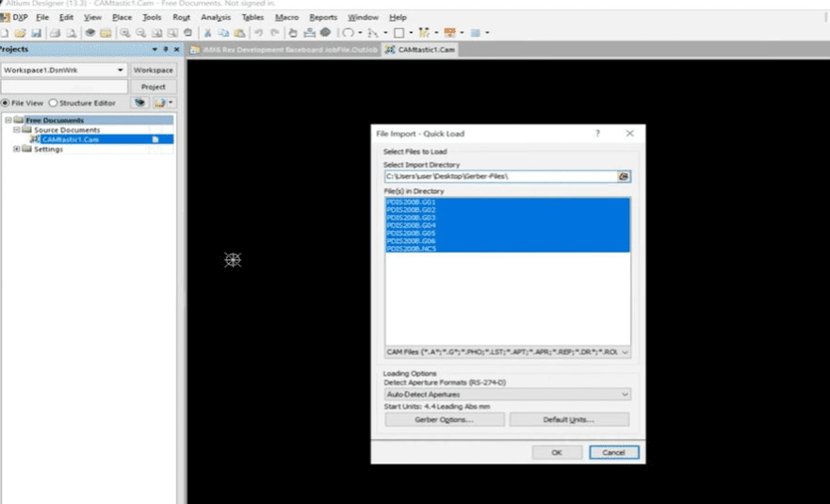This screenshot has width=830, height=504.
Task: Click the Redo arrow icon
Action: click(275, 33)
